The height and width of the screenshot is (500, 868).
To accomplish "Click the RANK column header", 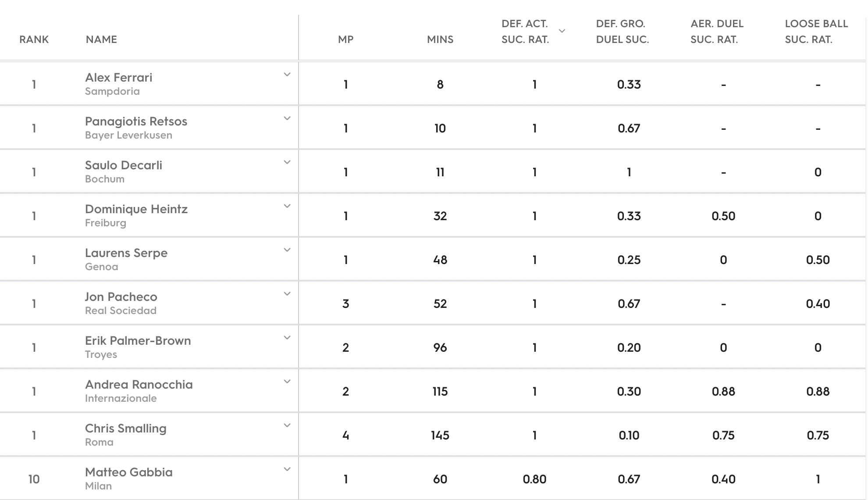I will 34,39.
